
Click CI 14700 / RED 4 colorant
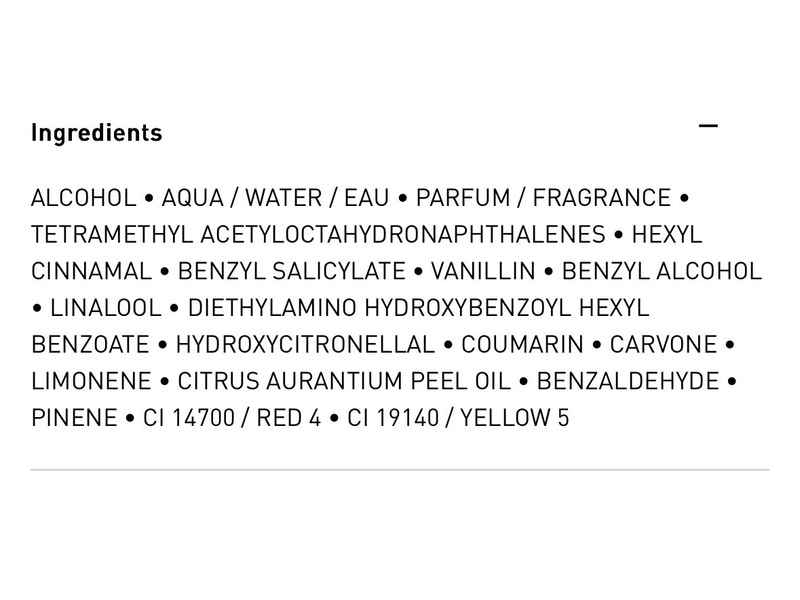click(x=232, y=418)
